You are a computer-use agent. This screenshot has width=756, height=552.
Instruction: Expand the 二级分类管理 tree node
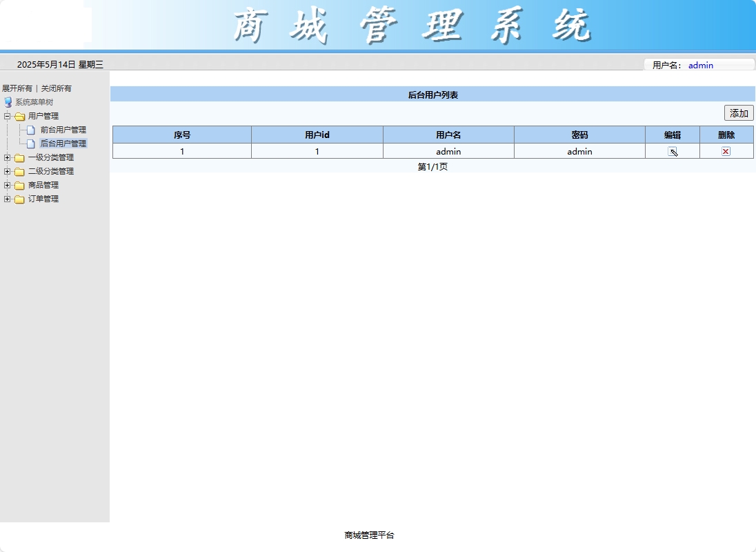click(x=6, y=171)
